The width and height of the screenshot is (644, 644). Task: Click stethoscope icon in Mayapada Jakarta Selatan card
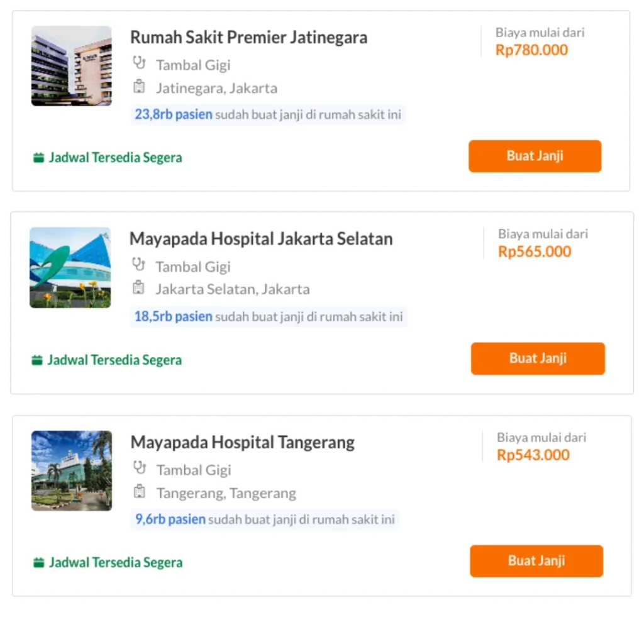[138, 265]
